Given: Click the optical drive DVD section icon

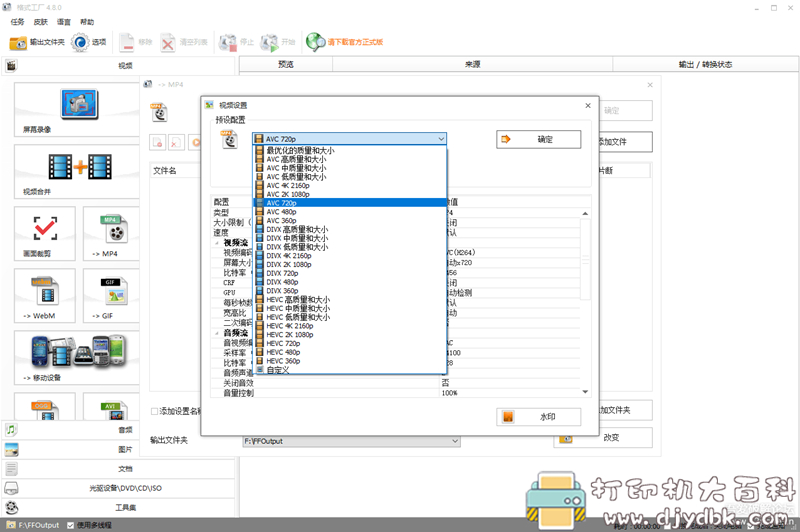Looking at the screenshot, I should pos(11,488).
